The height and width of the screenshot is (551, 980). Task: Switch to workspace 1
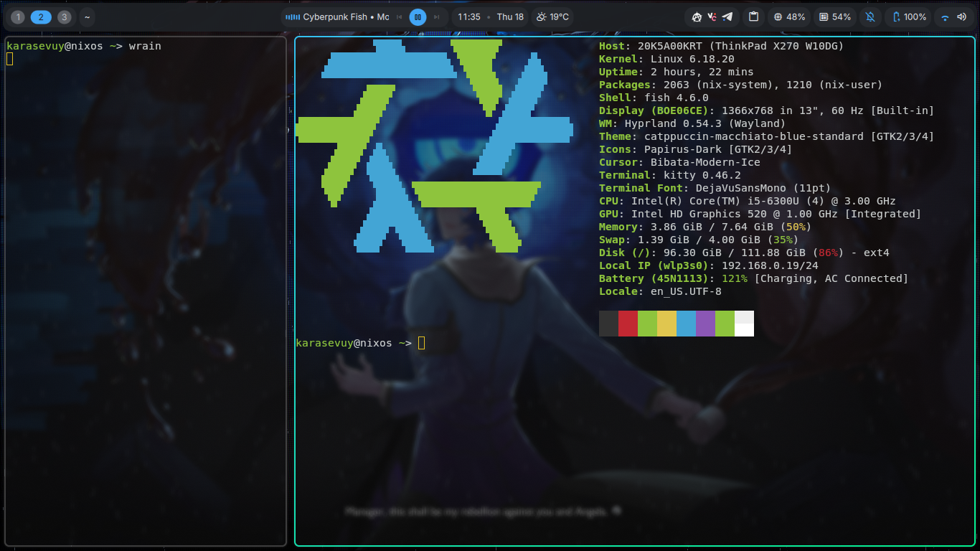pos(19,17)
